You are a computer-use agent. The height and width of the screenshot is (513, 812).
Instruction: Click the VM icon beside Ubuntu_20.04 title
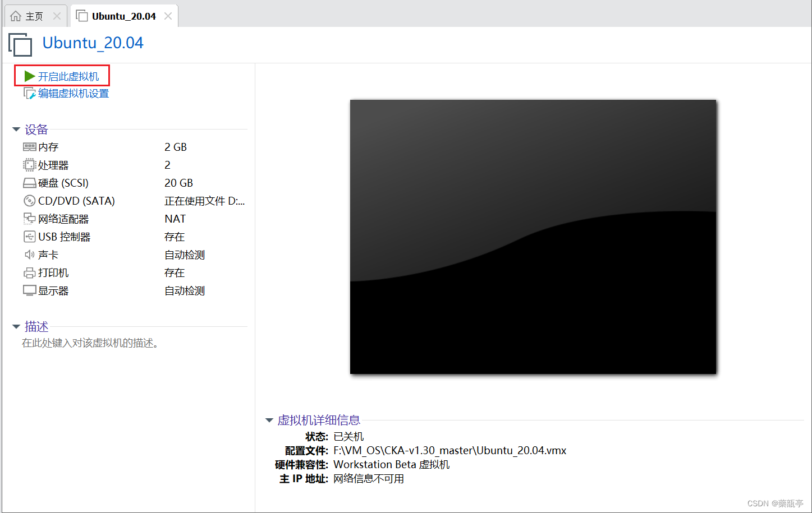pos(20,44)
